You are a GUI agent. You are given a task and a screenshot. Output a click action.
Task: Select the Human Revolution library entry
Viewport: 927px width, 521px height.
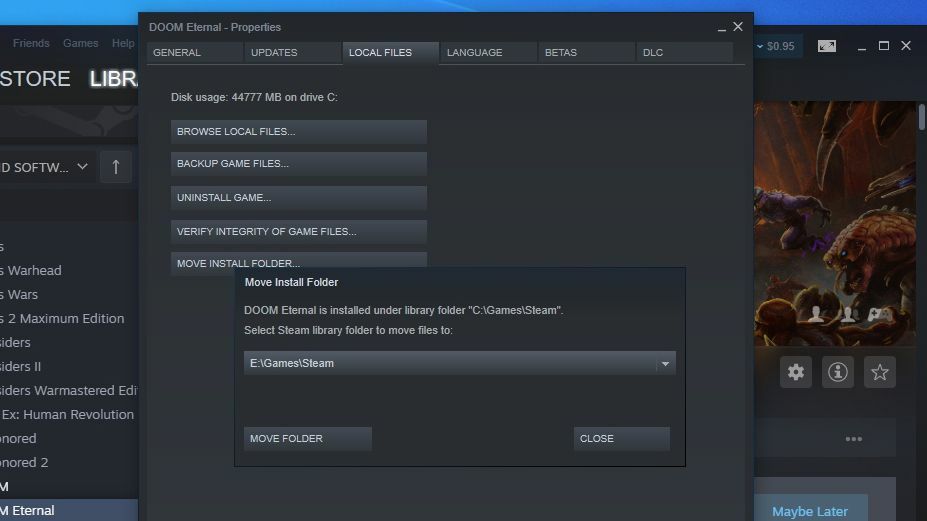point(67,415)
